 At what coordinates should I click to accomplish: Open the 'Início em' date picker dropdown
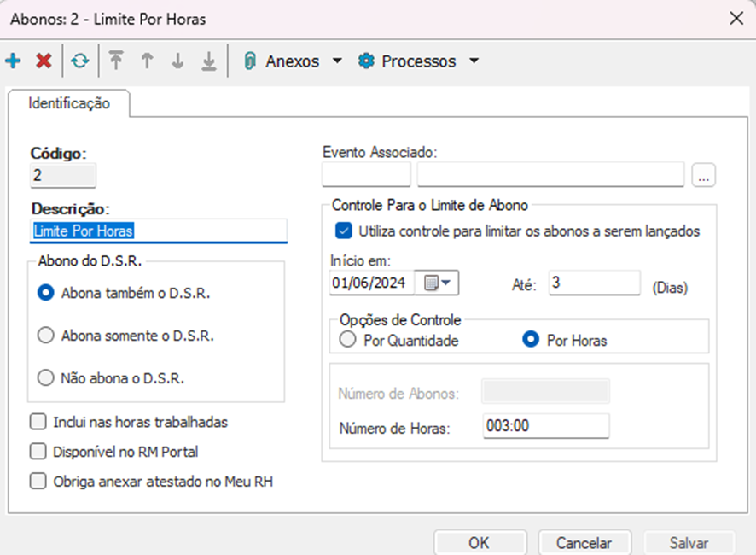pos(439,283)
